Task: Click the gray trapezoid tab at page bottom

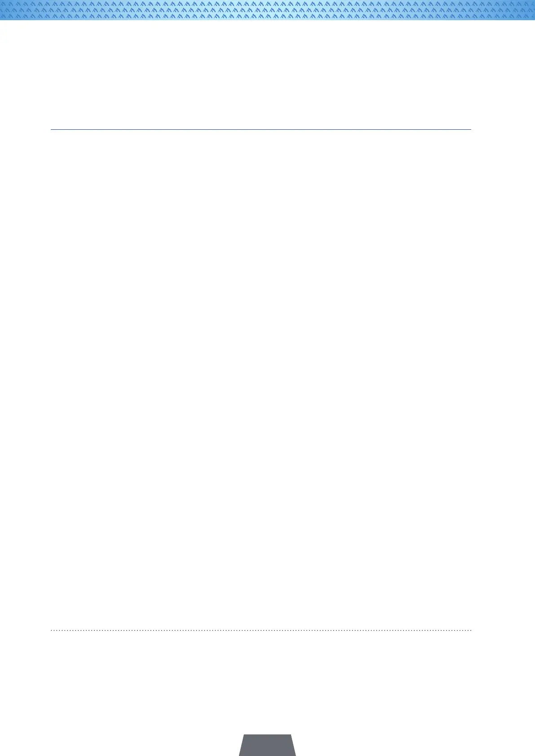Action: [x=267, y=745]
